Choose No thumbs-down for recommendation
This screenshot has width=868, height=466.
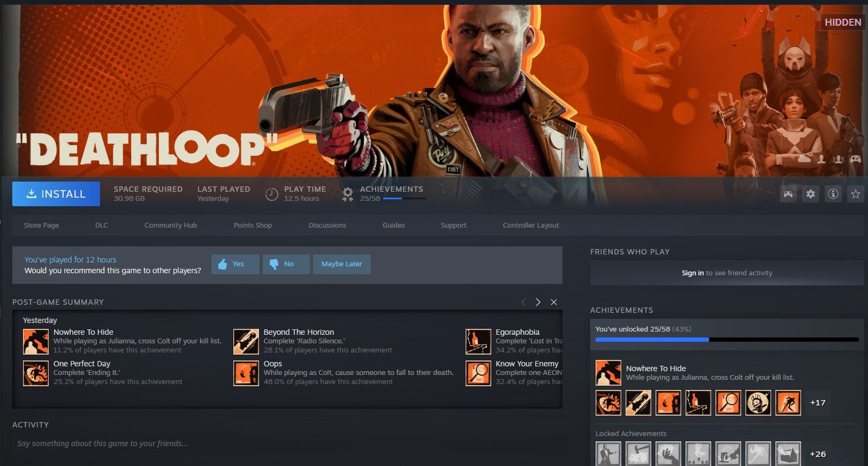pos(286,264)
